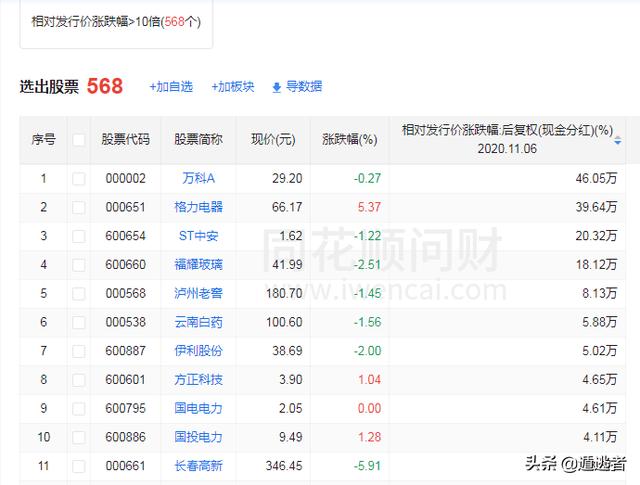The image size is (640, 485).
Task: Click the 涨跌幅(%) column header
Action: 349,140
